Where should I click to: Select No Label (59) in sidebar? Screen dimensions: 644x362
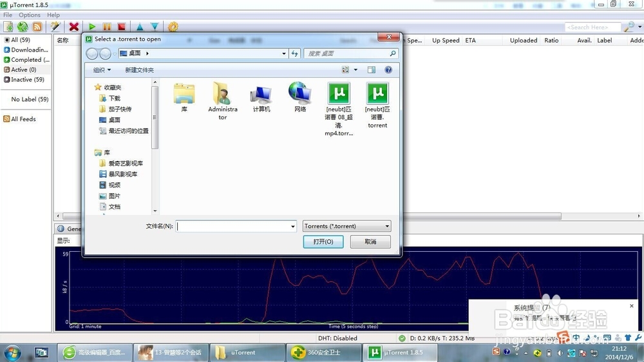click(x=30, y=99)
